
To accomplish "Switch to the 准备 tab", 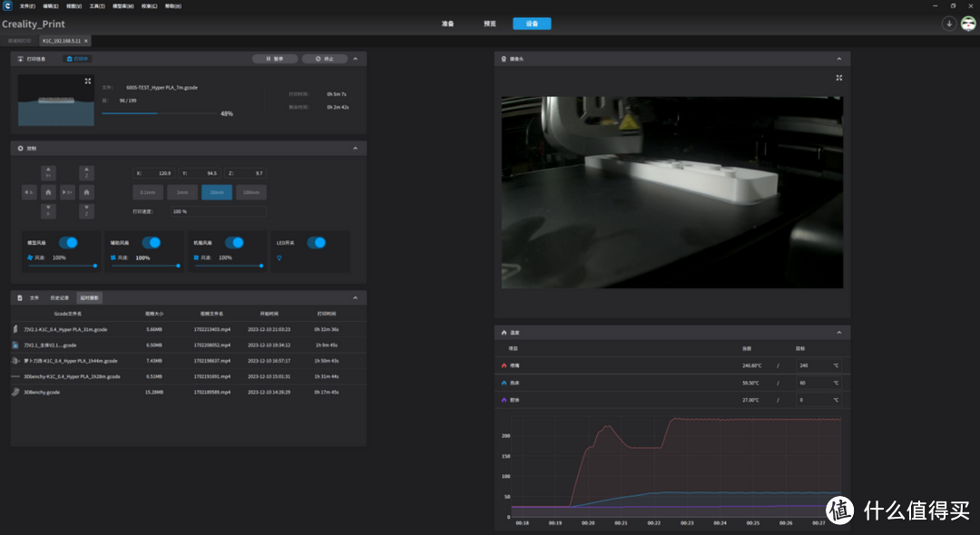I will click(x=447, y=24).
